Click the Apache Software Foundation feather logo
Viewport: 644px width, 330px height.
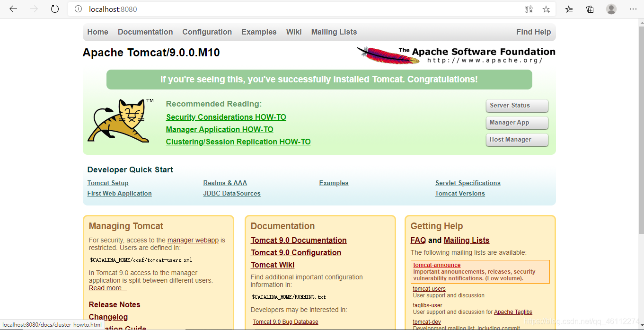456,55
